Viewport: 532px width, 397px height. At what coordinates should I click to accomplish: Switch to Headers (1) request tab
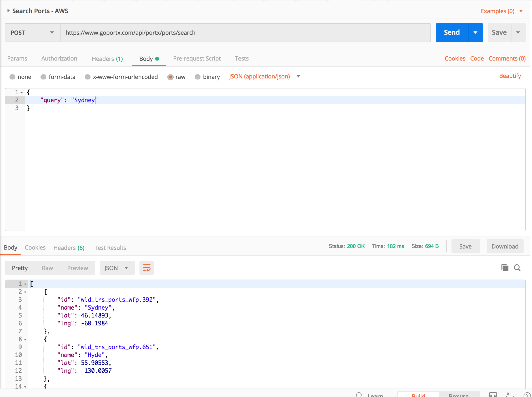(x=107, y=59)
